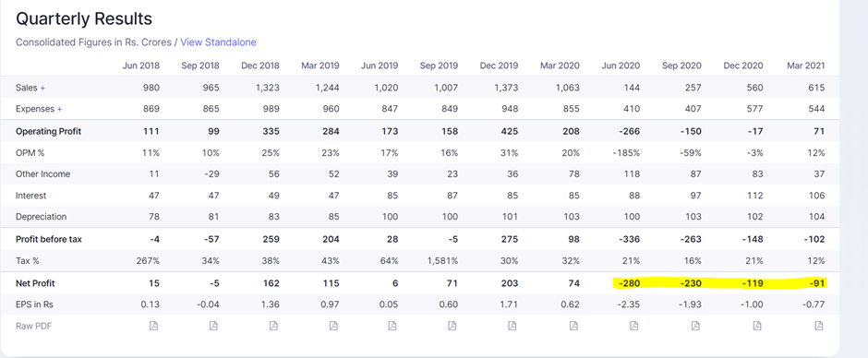Open the Raw PDF for Mar 2021
The width and height of the screenshot is (868, 358).
pyautogui.click(x=819, y=326)
